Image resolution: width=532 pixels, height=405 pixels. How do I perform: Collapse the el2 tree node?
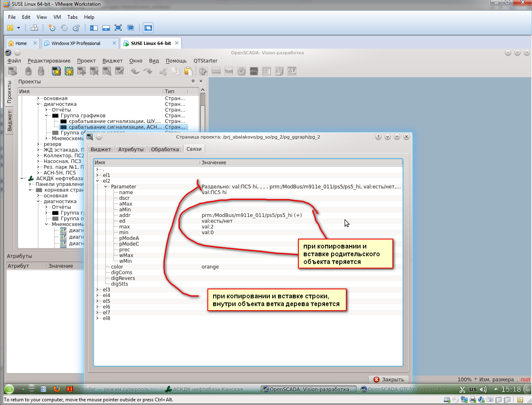point(98,181)
